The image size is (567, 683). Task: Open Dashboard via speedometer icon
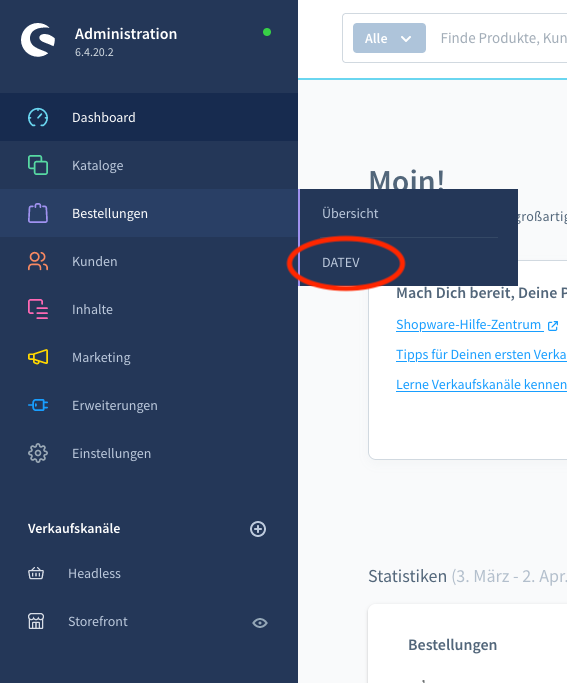coord(38,117)
